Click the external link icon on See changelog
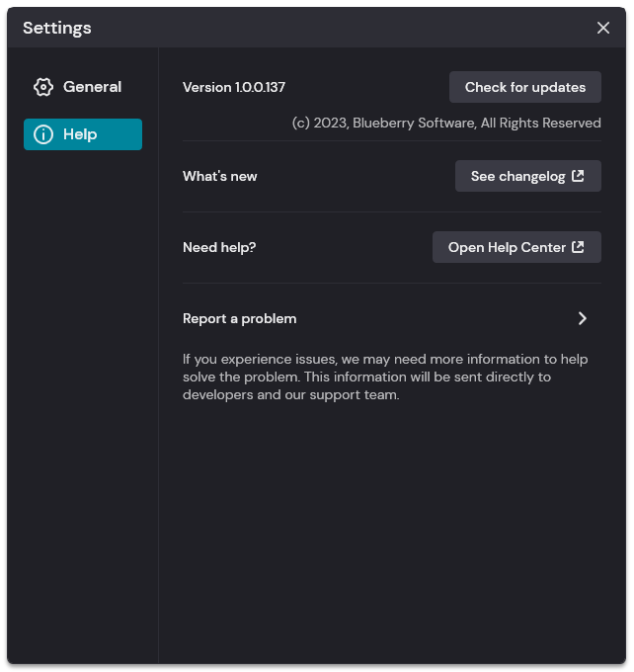 [578, 176]
